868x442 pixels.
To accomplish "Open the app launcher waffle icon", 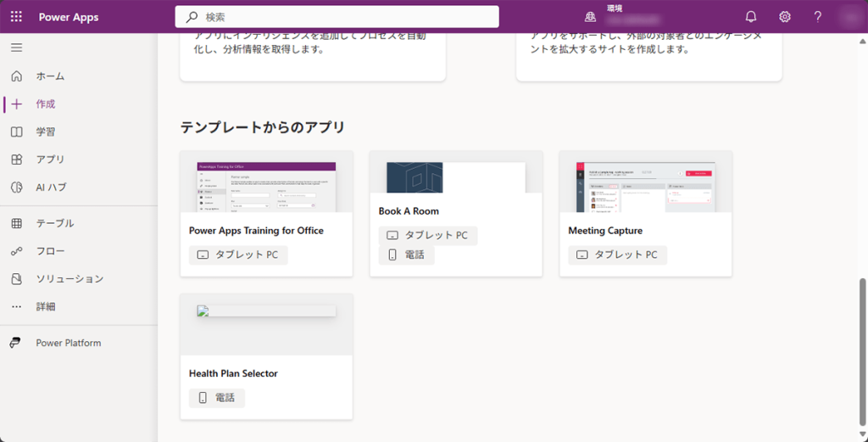I will click(17, 17).
